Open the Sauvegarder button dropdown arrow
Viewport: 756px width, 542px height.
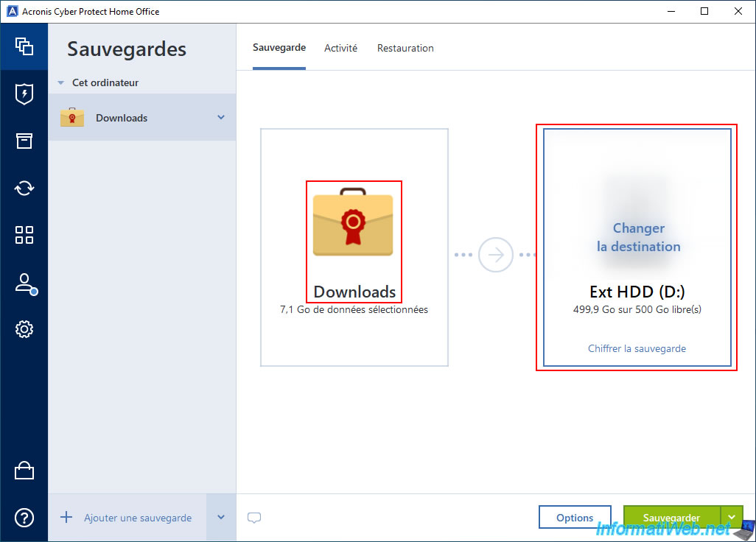[x=732, y=518]
